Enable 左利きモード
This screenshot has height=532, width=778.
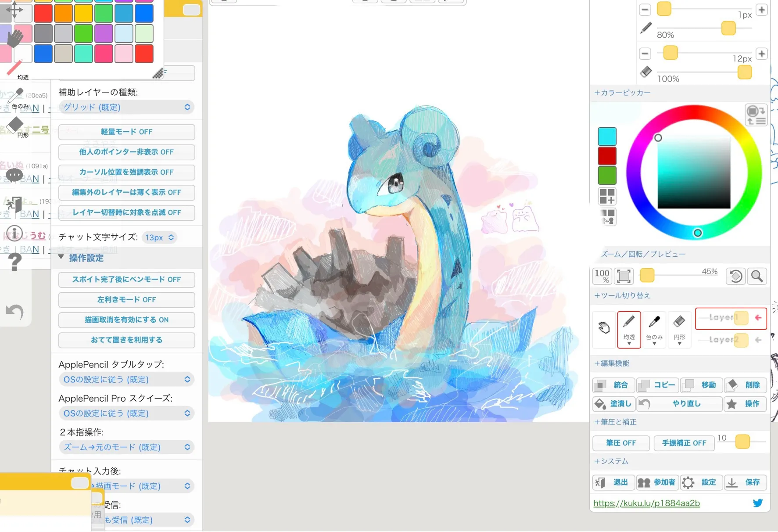[126, 299]
